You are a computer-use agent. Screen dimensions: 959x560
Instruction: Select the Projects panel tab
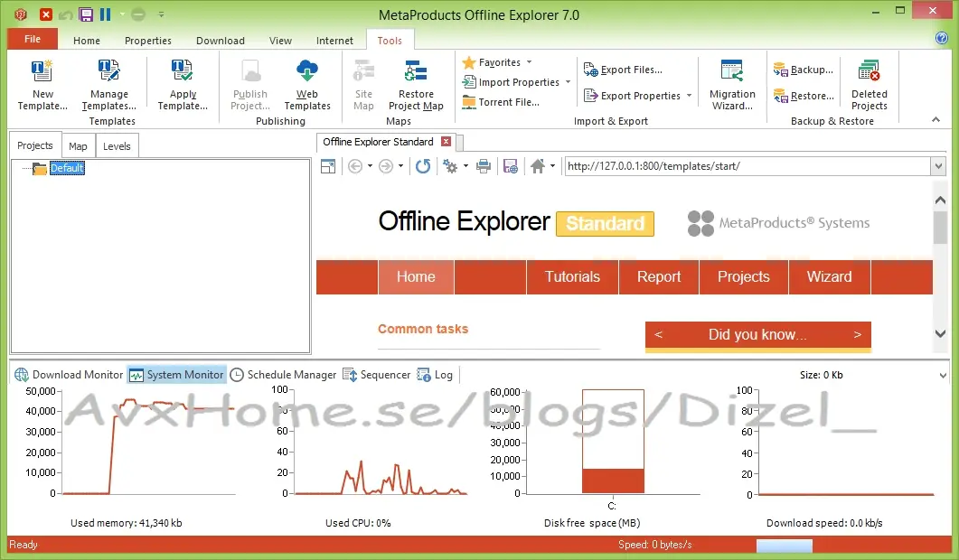[35, 145]
